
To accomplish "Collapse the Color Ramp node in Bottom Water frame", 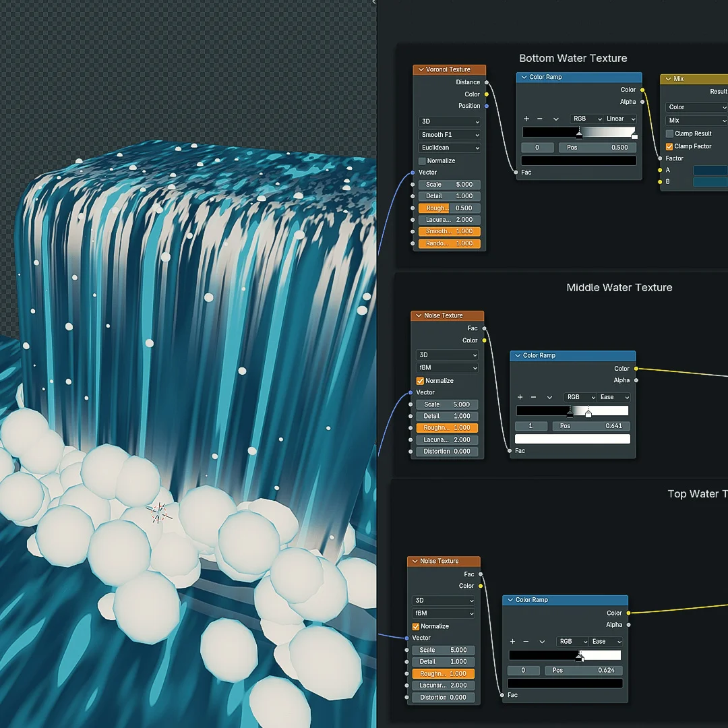I will pyautogui.click(x=524, y=78).
